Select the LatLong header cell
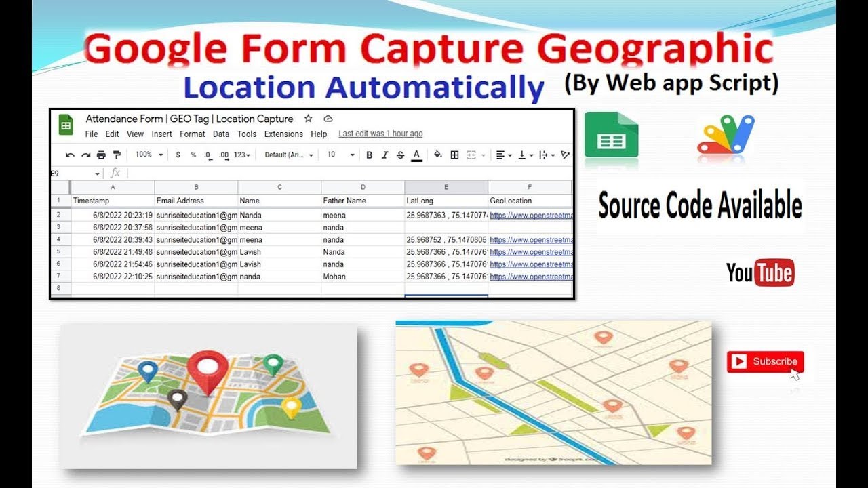 446,201
